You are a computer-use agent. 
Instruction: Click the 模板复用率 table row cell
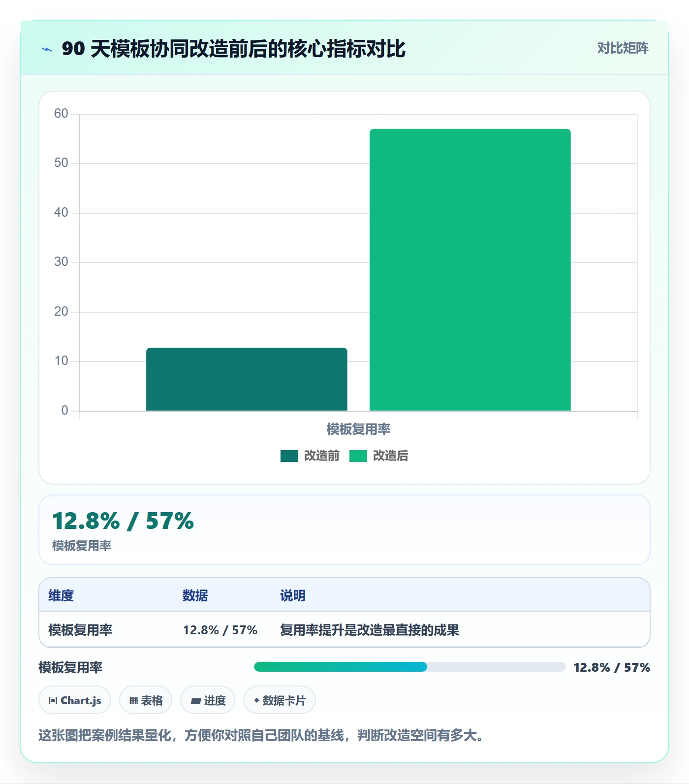click(80, 630)
